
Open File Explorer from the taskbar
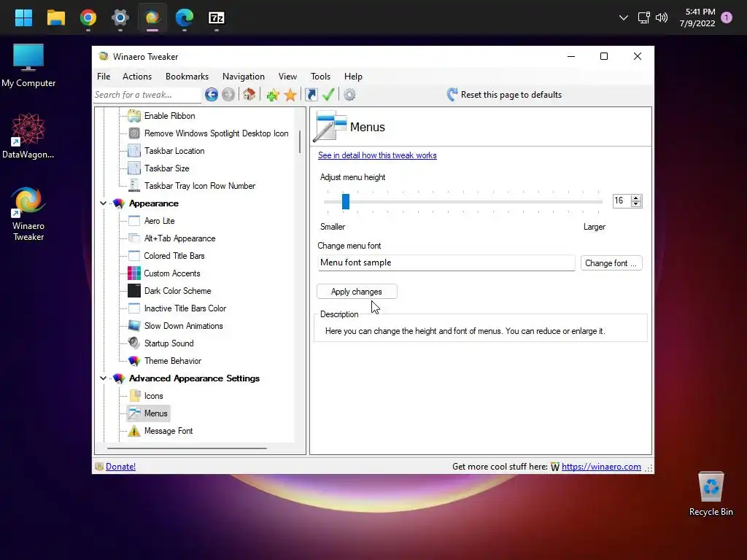[56, 18]
